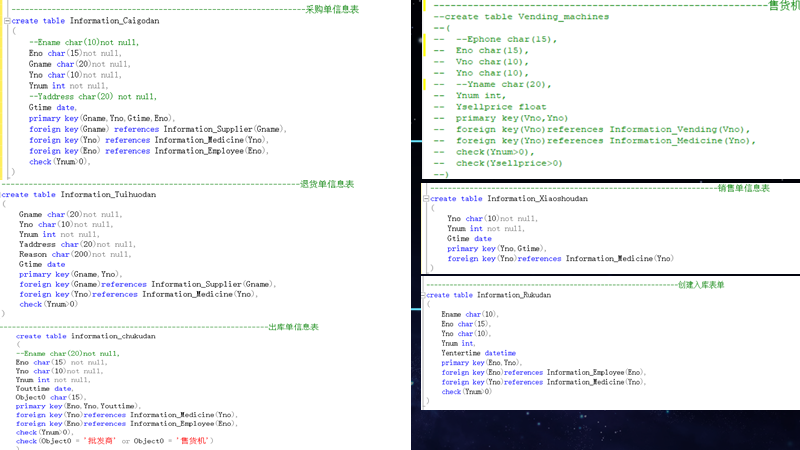
Task: Click the 创建入库表单 header comment
Action: (701, 285)
